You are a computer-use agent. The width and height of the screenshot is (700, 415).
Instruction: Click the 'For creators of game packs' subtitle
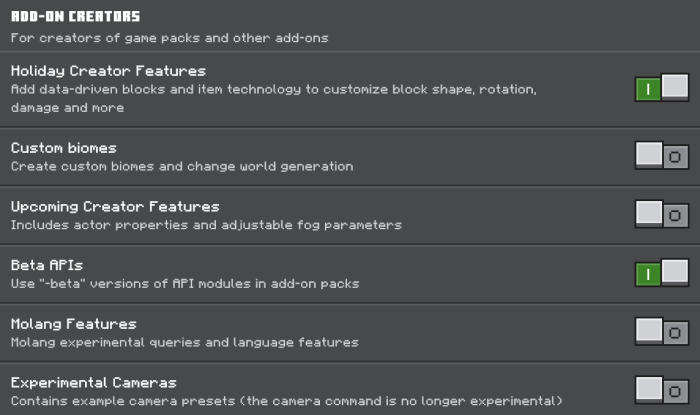coord(169,38)
